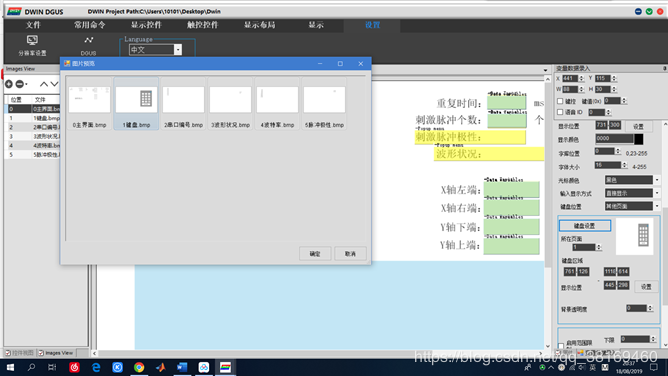Open the 光标颜色 dropdown
Viewport: 668px width, 376px height.
(657, 180)
